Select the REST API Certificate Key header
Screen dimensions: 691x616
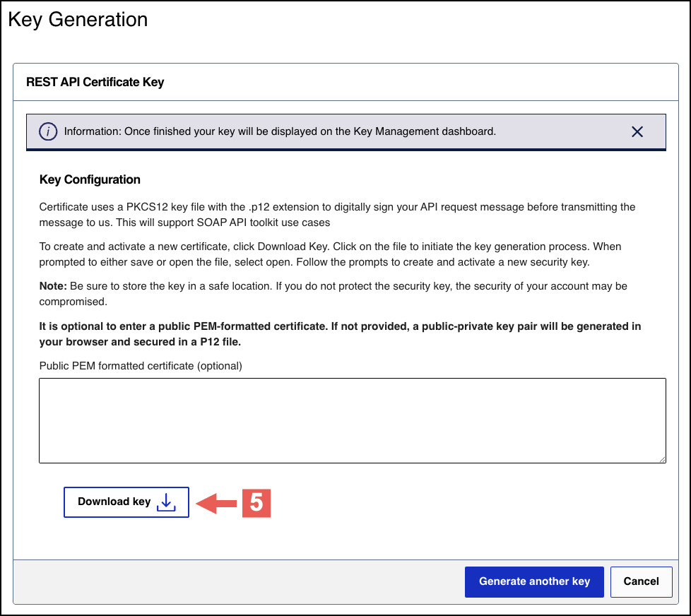95,82
